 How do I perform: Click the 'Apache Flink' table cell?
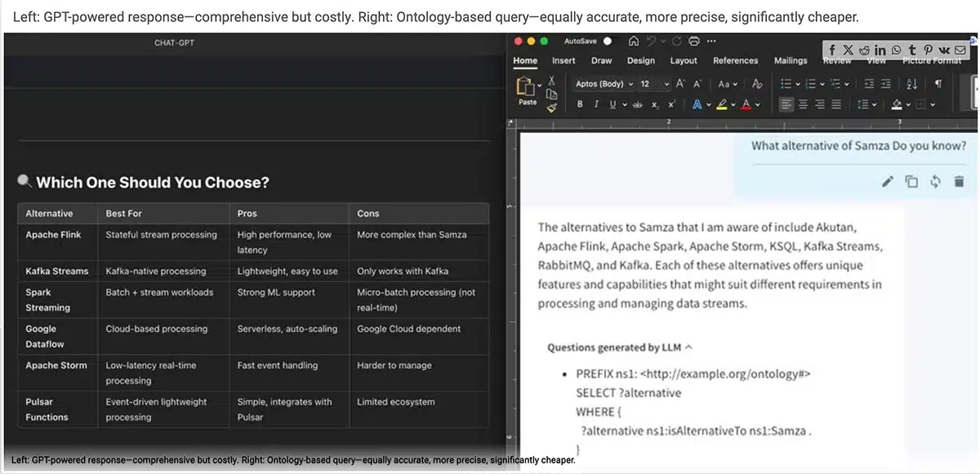tap(58, 242)
